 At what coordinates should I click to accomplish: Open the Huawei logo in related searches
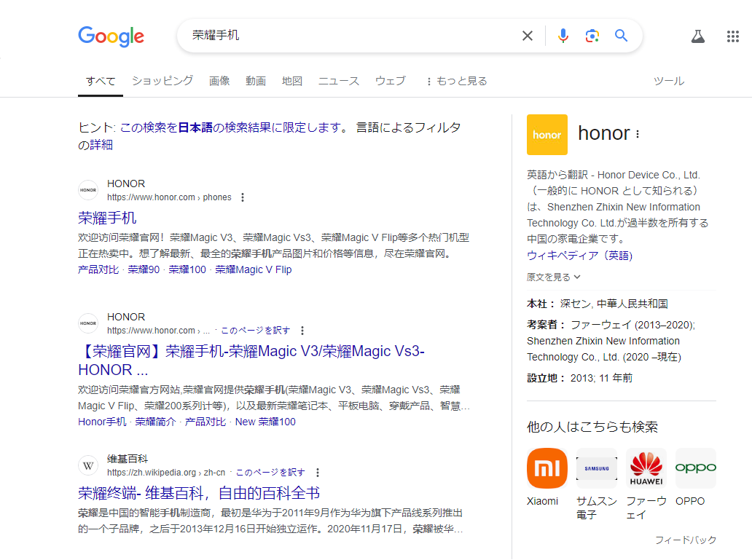(646, 468)
